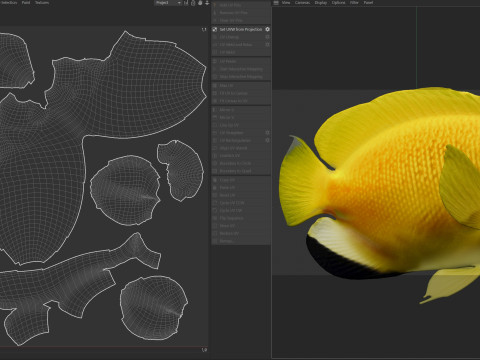Select Clear UV Pins command
Viewport: 480px width, 360px height.
click(241, 20)
